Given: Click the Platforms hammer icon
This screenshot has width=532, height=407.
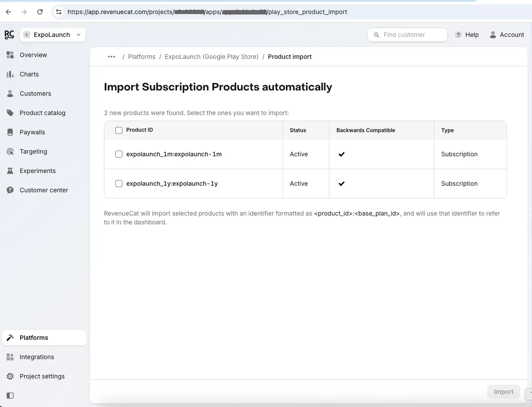Looking at the screenshot, I should click(10, 338).
